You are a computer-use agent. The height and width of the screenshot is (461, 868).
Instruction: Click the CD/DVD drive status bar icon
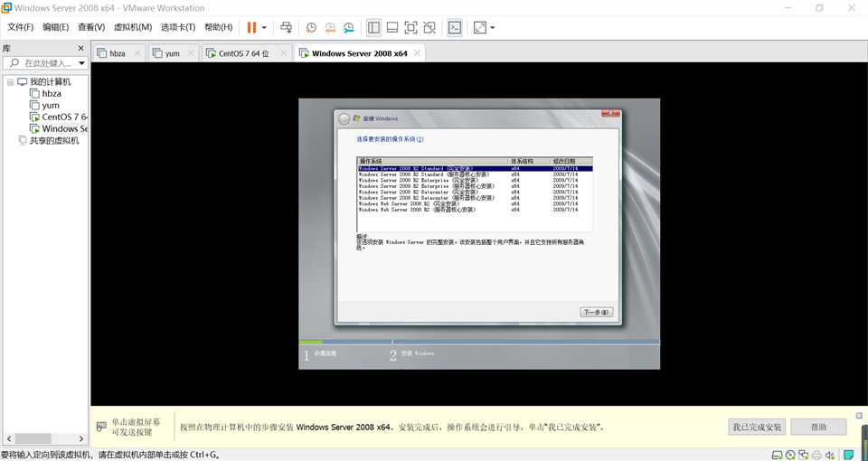[x=790, y=455]
